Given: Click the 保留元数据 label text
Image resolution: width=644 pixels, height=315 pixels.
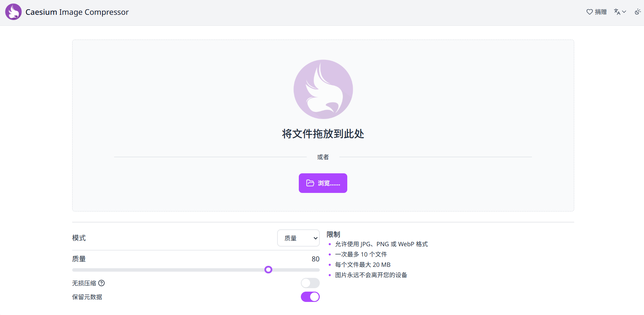Looking at the screenshot, I should click(x=87, y=297).
